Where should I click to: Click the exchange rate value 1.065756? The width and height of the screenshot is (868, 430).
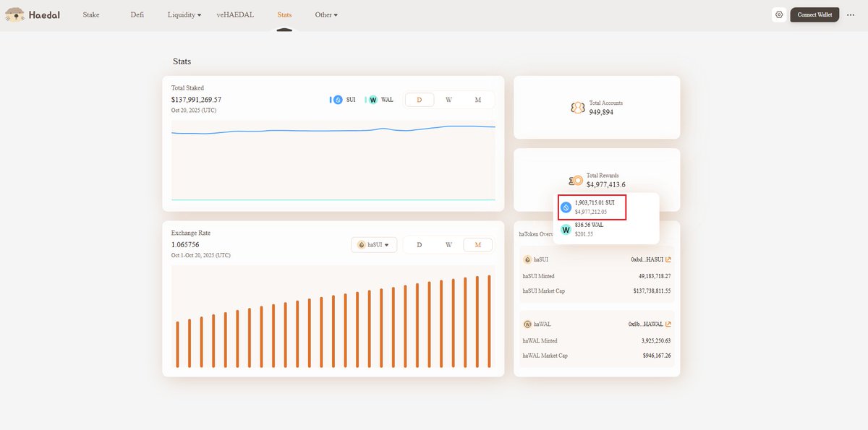click(x=185, y=245)
